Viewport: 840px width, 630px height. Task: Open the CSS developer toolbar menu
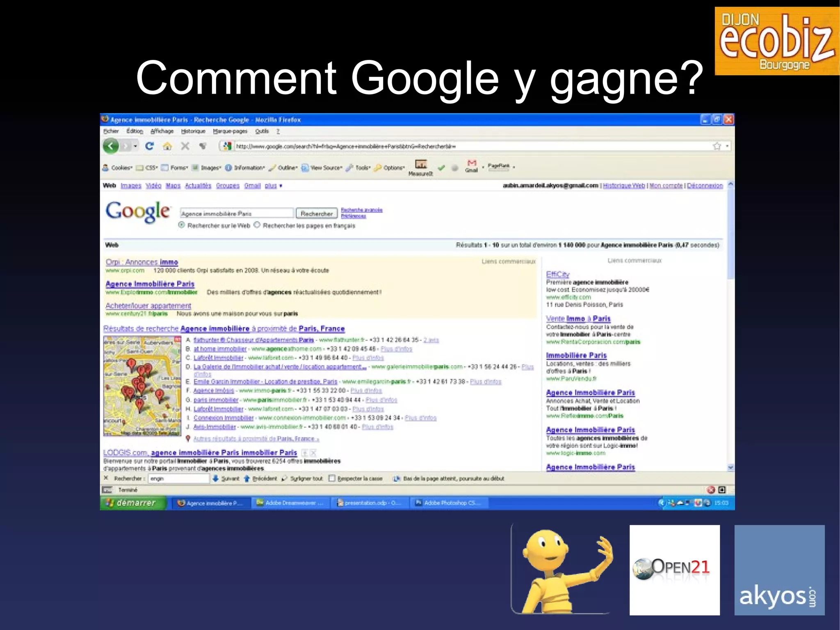(x=147, y=167)
